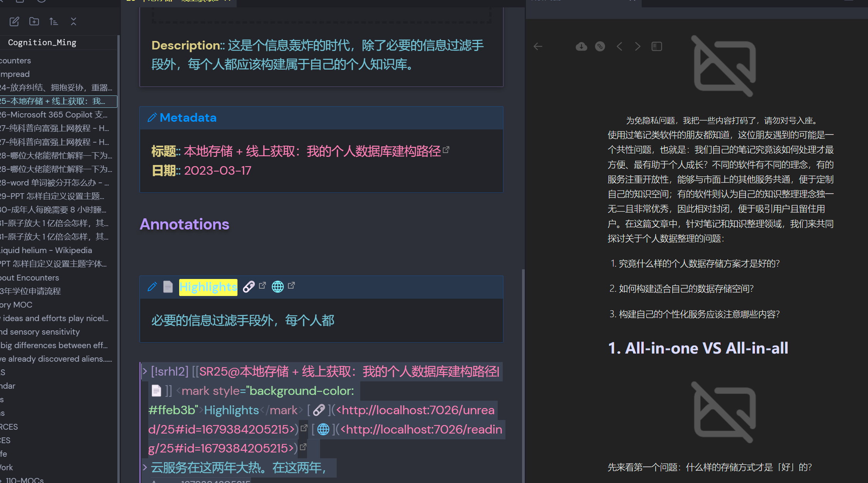This screenshot has height=483, width=868.
Task: Click external-link arrow right of the chain icon
Action: coord(262,285)
